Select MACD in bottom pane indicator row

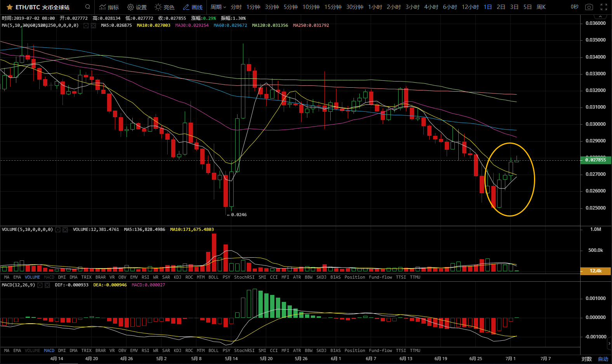[x=49, y=350]
